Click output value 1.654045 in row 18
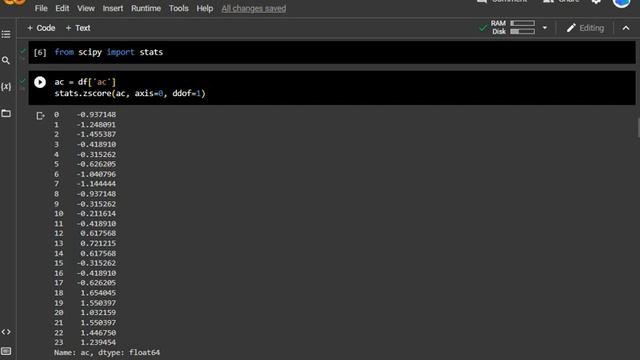This screenshot has width=640, height=360. pyautogui.click(x=98, y=293)
